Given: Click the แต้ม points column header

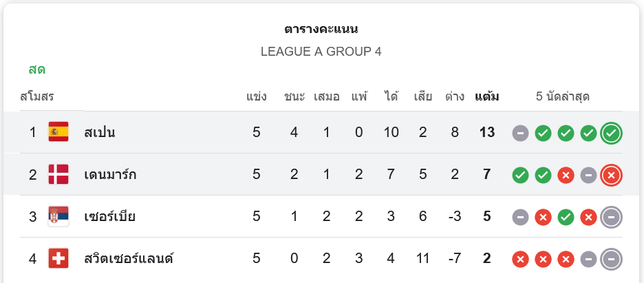Looking at the screenshot, I should pyautogui.click(x=487, y=96).
